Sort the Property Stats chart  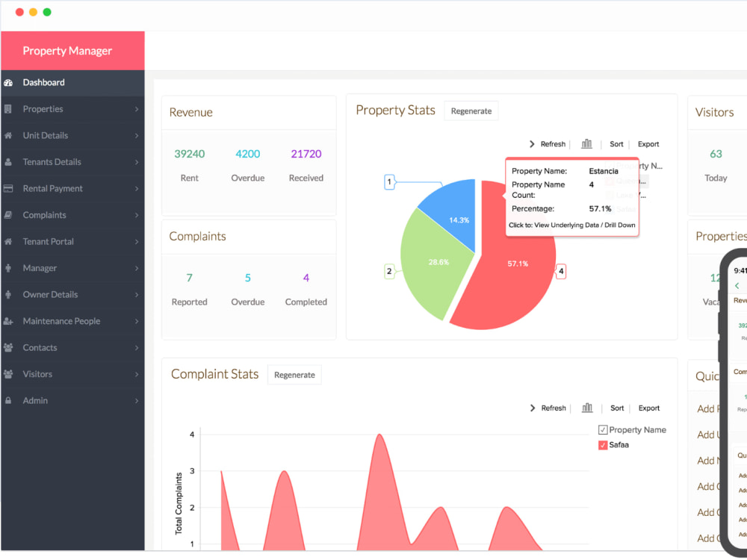tap(616, 144)
